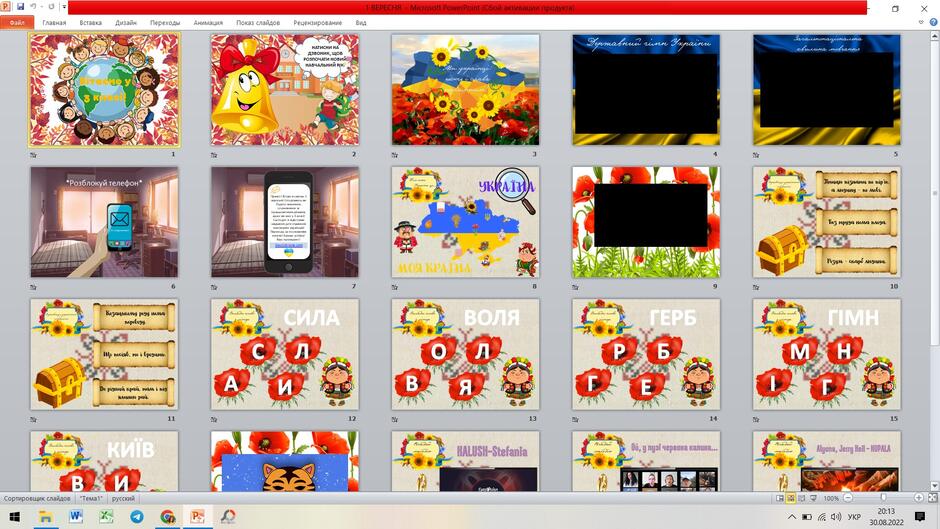Screen dimensions: 940x529
Task: Fit slide to current window icon
Action: (x=932, y=498)
